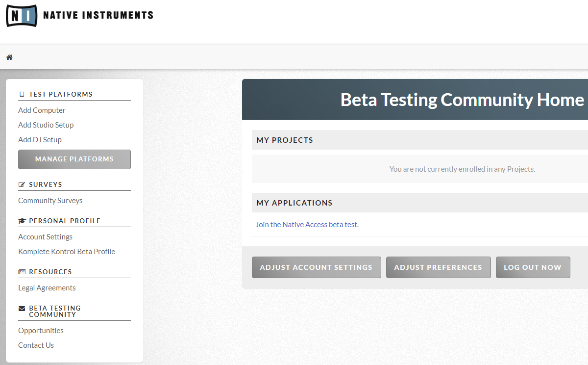Open Contact Us page
The width and height of the screenshot is (588, 365).
point(36,345)
